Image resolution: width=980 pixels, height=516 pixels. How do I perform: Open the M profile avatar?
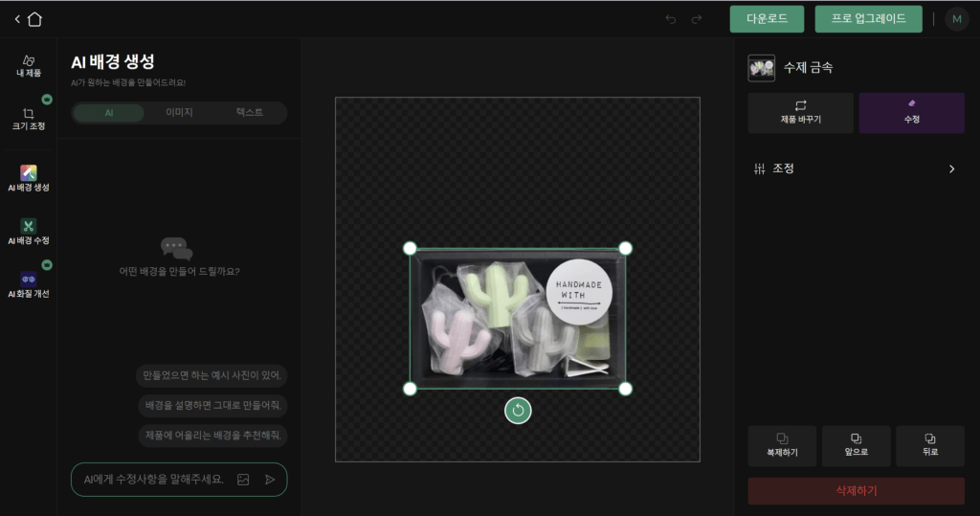click(956, 19)
